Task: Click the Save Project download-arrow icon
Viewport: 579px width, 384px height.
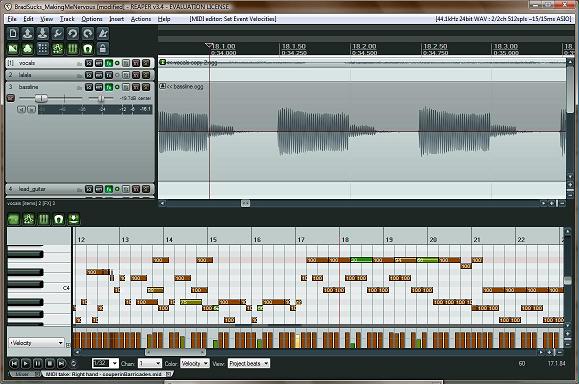Action: coord(42,34)
